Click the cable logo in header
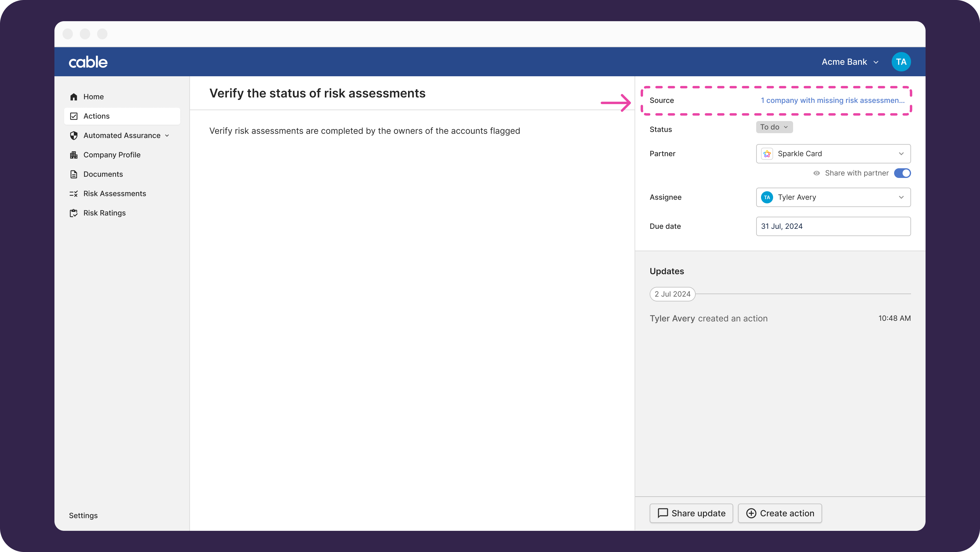The image size is (980, 552). (88, 62)
